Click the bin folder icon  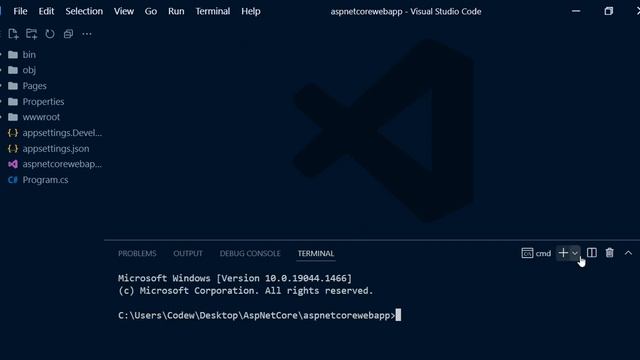coord(13,55)
